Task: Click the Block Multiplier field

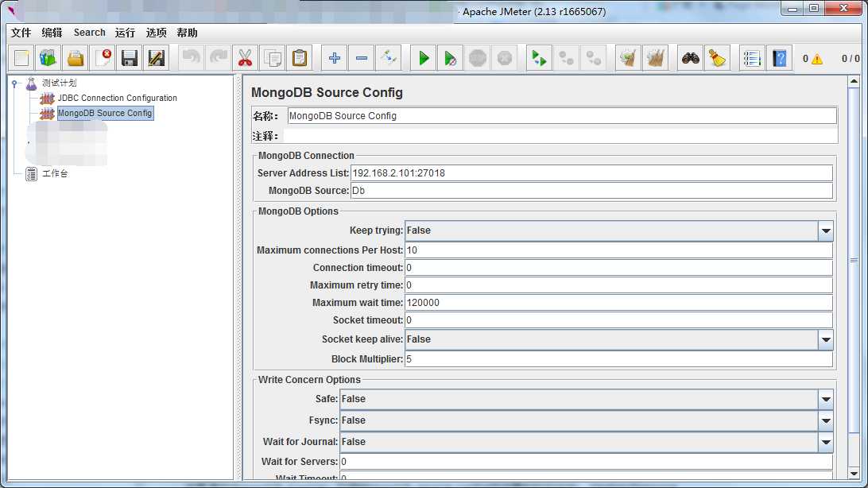Action: 618,359
